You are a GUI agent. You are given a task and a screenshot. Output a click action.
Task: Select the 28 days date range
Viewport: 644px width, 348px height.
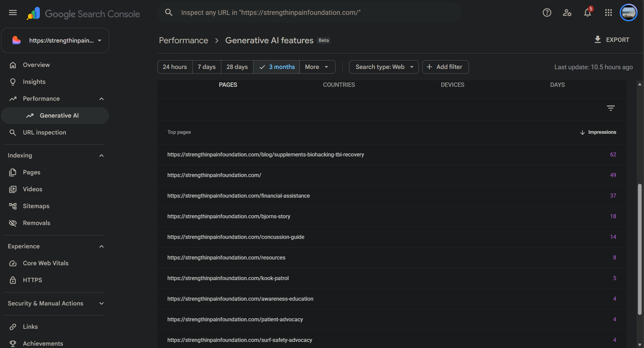pos(237,67)
